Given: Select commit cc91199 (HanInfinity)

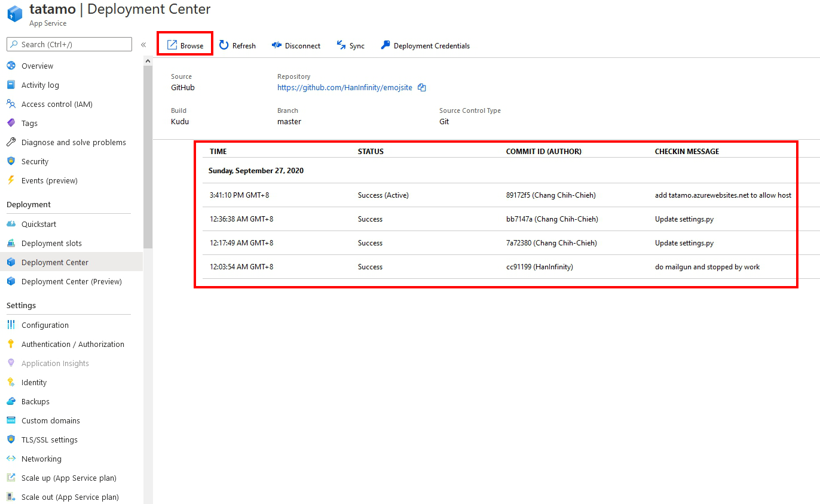Looking at the screenshot, I should pyautogui.click(x=540, y=267).
